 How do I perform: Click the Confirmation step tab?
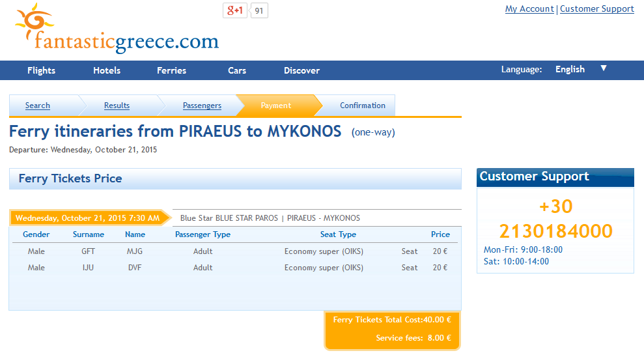pos(362,106)
